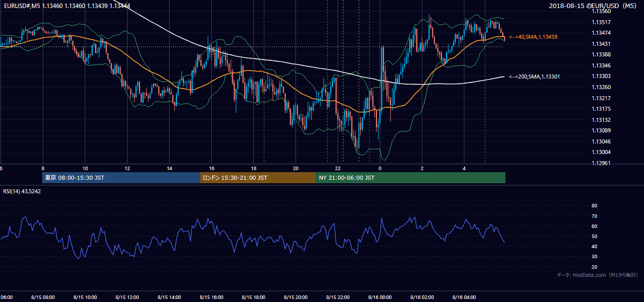The height and width of the screenshot is (302, 644).
Task: Click the 8/16 02:00 date axis label
Action: (422, 297)
